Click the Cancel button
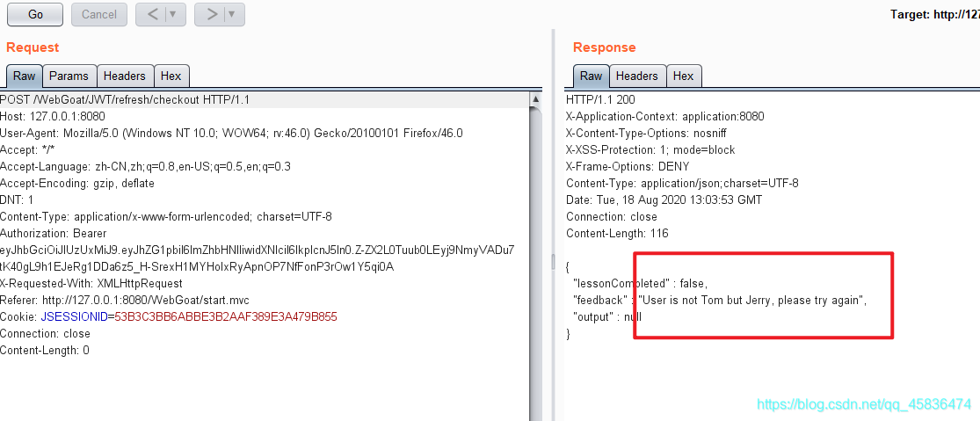The height and width of the screenshot is (421, 980). 99,14
